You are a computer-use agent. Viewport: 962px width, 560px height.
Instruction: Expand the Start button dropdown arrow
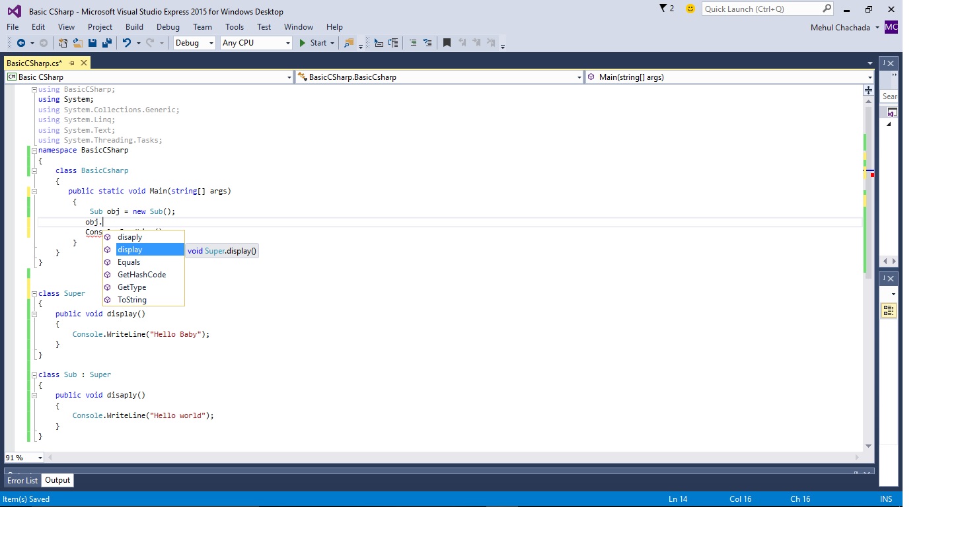332,43
